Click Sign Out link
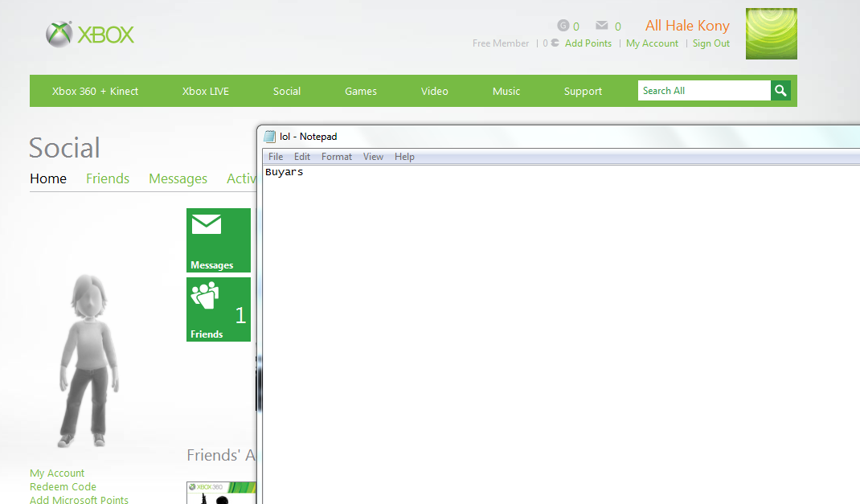This screenshot has width=860, height=504. coord(711,43)
